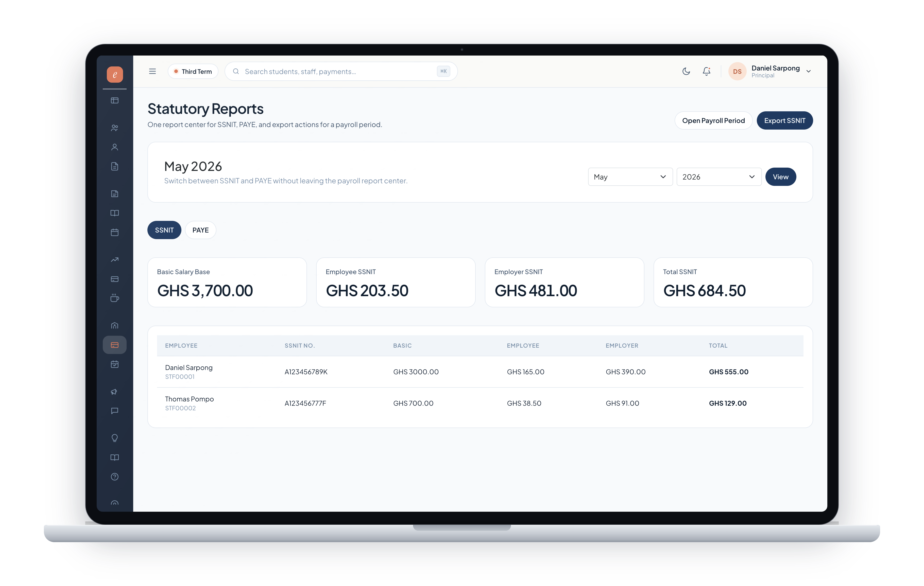924x586 pixels.
Task: Toggle the hamburger menu to collapse sidebar
Action: tap(152, 71)
